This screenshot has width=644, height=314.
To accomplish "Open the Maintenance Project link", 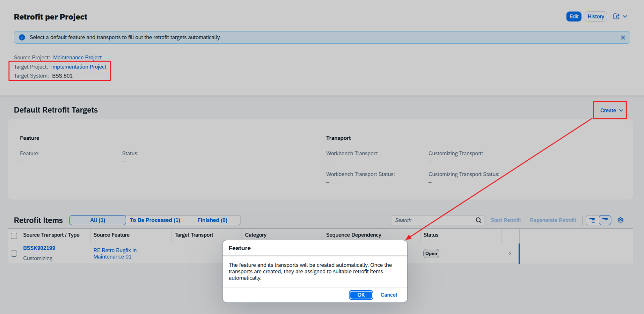I will pyautogui.click(x=77, y=58).
